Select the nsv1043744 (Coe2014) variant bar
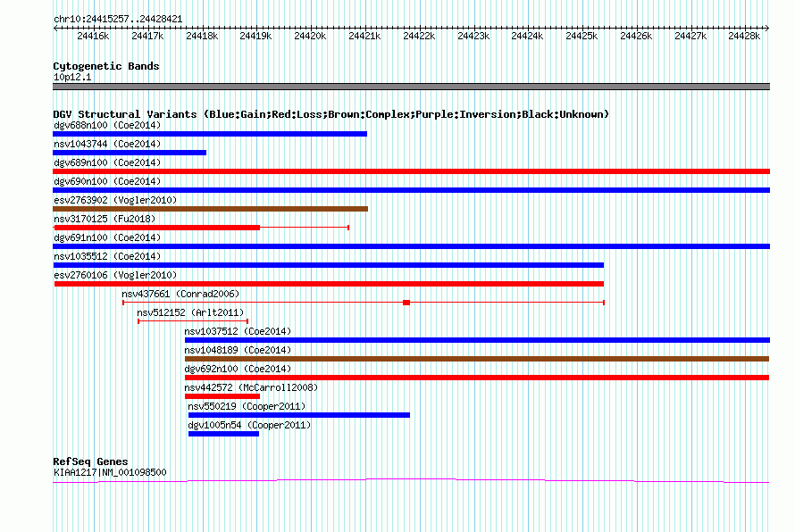The height and width of the screenshot is (532, 795). tap(130, 153)
